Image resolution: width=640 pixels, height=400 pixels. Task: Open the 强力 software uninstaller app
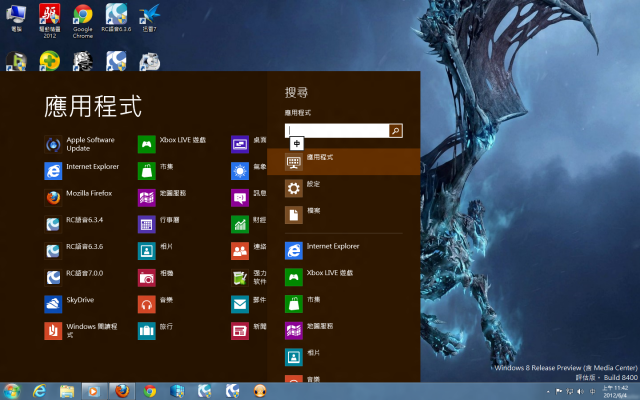coord(249,277)
